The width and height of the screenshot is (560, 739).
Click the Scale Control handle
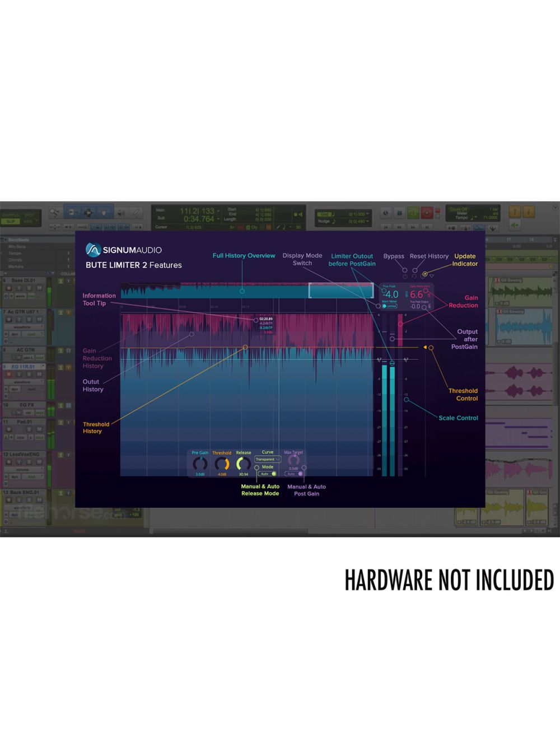coord(406,400)
